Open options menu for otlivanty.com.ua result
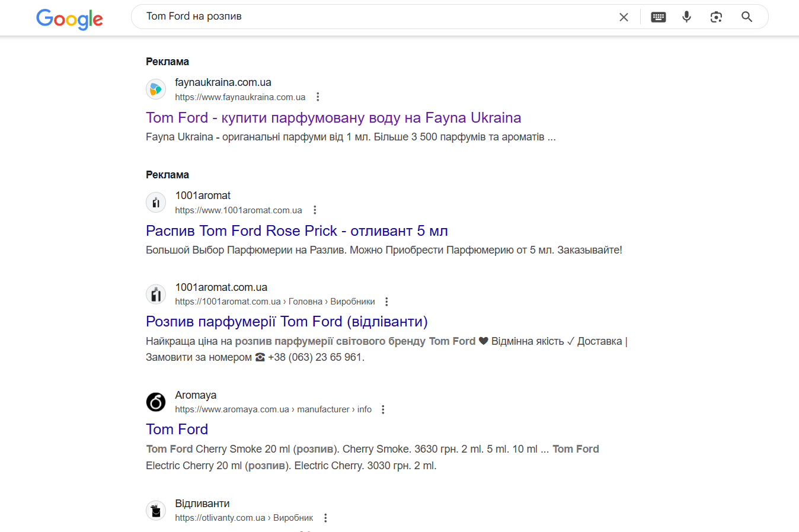This screenshot has height=532, width=799. (x=325, y=518)
